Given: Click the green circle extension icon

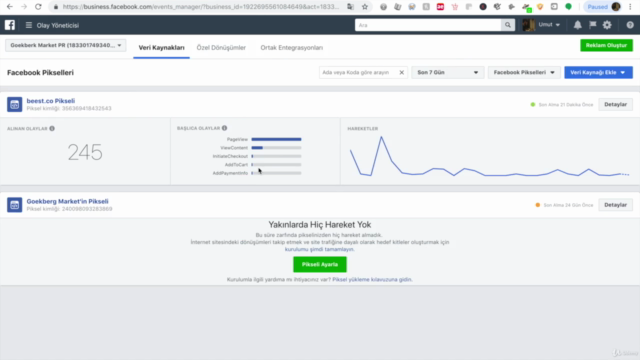Looking at the screenshot, I should point(569,7).
